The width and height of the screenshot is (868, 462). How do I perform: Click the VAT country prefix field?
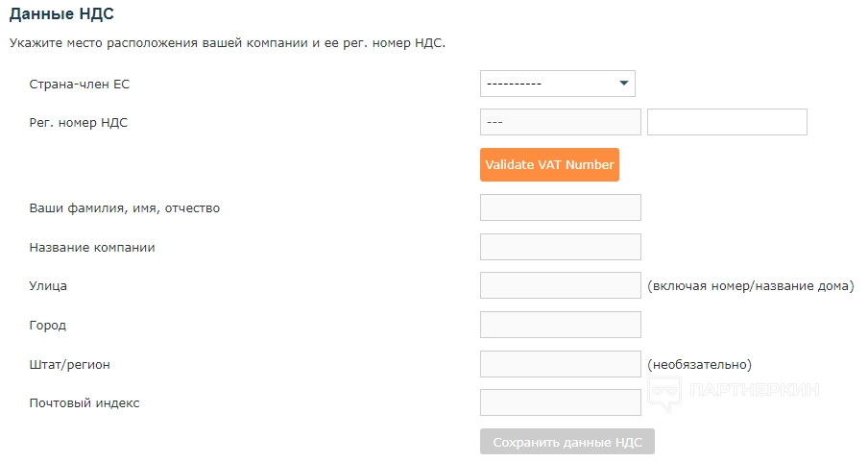click(560, 122)
